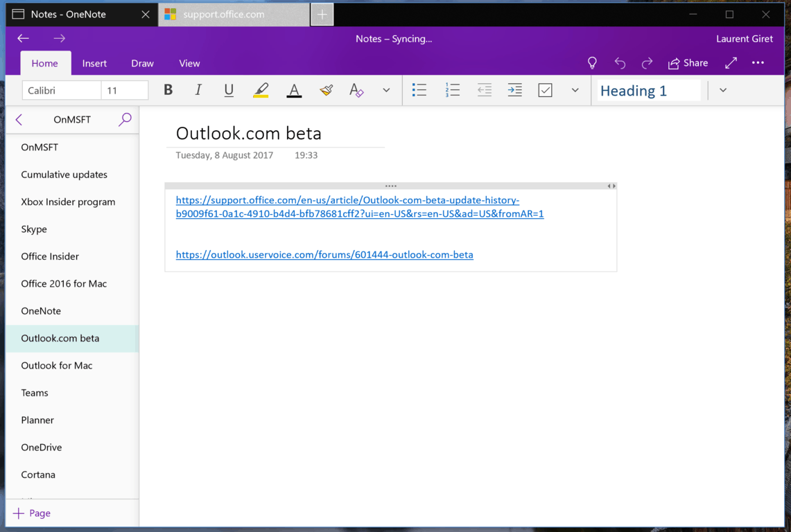Increase paragraph indent
This screenshot has height=532, width=791.
click(514, 90)
